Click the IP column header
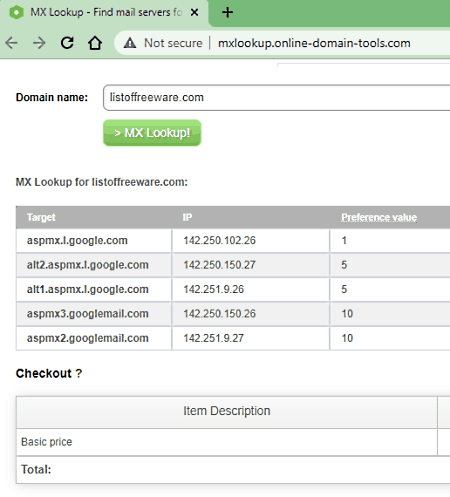This screenshot has height=497, width=450. tap(187, 217)
